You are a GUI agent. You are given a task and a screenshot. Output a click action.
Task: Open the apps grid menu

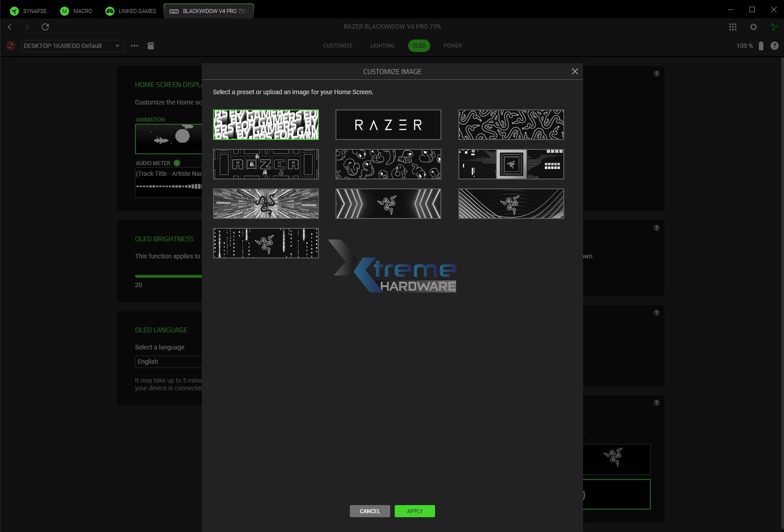pos(733,27)
